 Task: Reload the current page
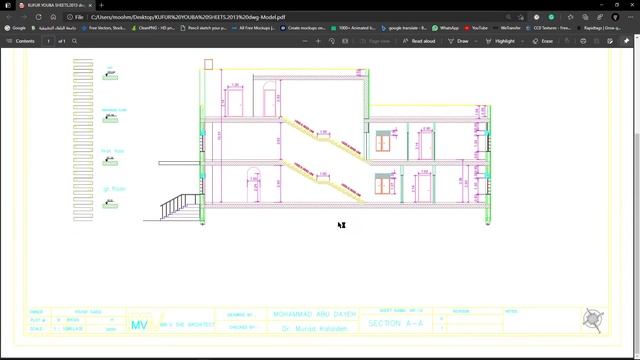click(x=38, y=17)
